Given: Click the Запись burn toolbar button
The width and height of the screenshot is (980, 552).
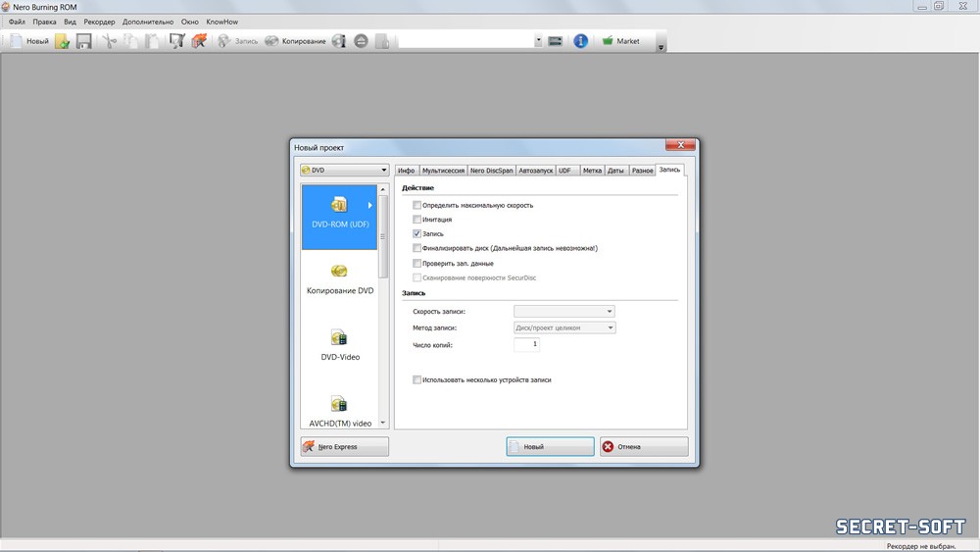Looking at the screenshot, I should (x=237, y=41).
